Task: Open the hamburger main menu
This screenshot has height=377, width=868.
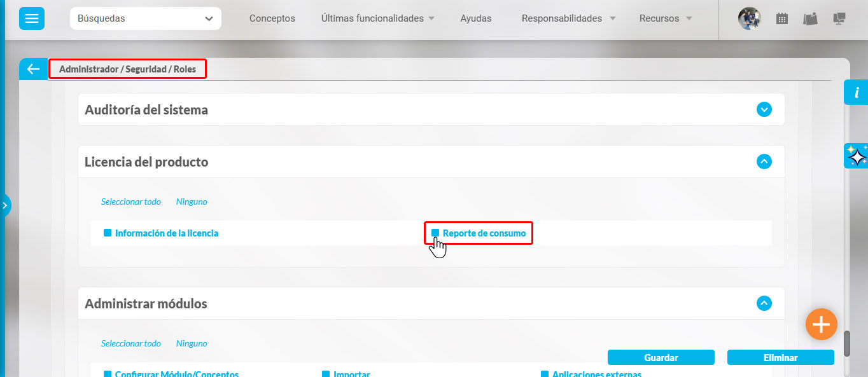Action: (31, 18)
